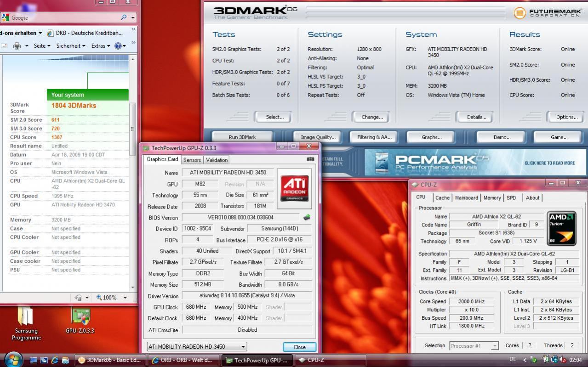
Task: Launch Internet Explorer from quick launch
Action: 55,360
